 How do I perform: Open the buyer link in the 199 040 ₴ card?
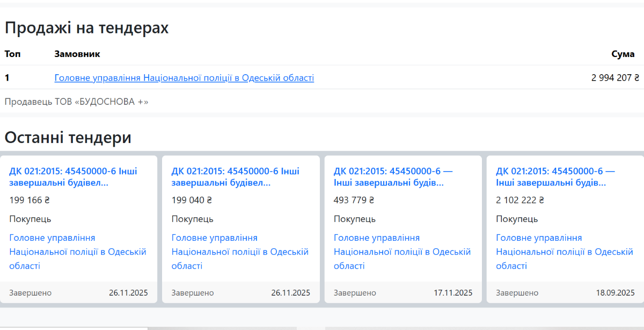click(x=240, y=252)
